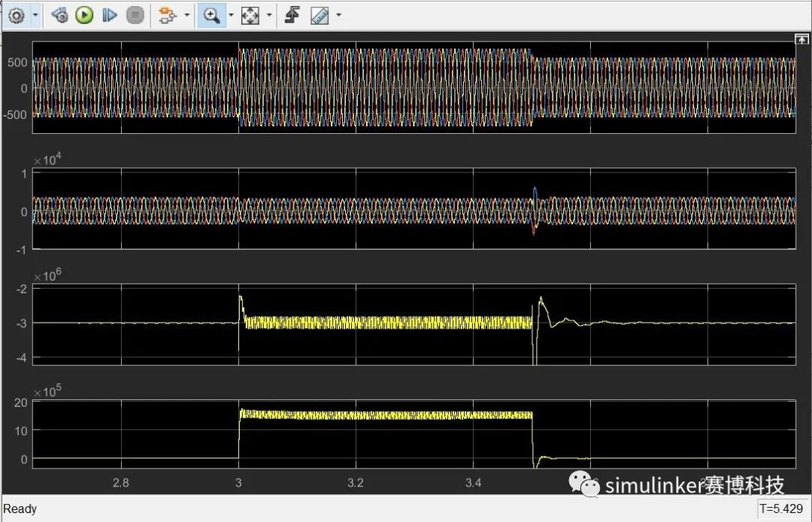Click the ×10^5 exponent label
The height and width of the screenshot is (522, 812).
(47, 392)
